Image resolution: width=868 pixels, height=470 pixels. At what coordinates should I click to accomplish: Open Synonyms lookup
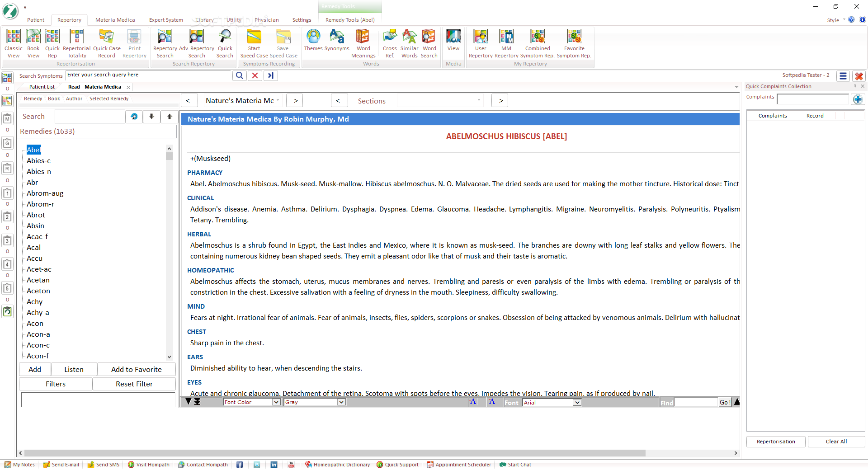coord(337,41)
